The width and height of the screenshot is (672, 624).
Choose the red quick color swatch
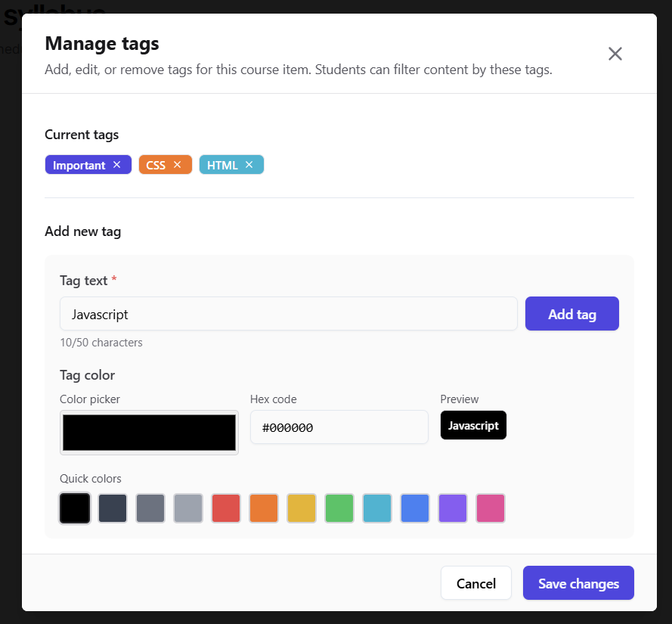[x=226, y=508]
